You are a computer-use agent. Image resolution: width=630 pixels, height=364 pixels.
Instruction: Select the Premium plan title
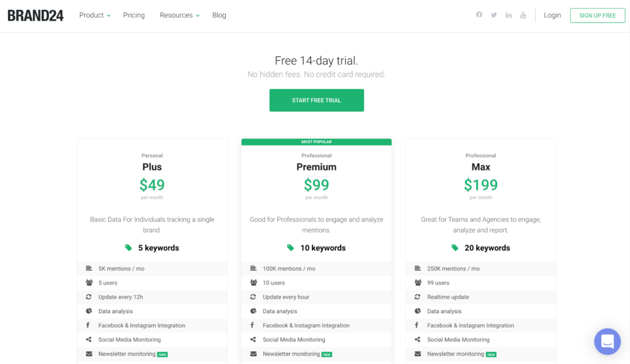[x=317, y=167]
